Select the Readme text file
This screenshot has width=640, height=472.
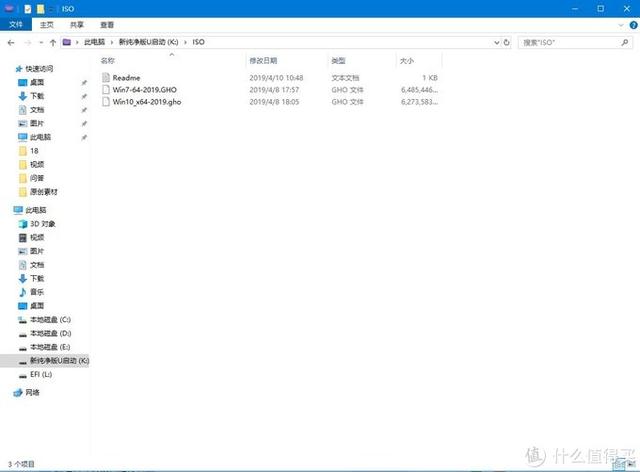(x=127, y=78)
